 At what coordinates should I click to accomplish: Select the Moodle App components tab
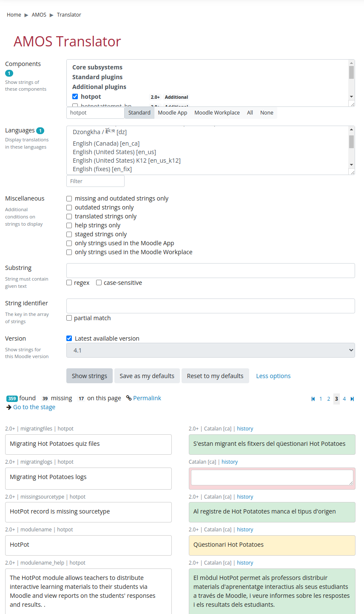(x=173, y=113)
